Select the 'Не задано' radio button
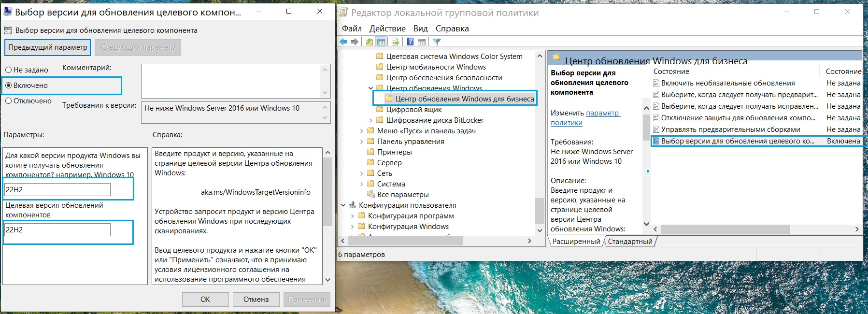Screen dimensions: 868x314 point(8,70)
